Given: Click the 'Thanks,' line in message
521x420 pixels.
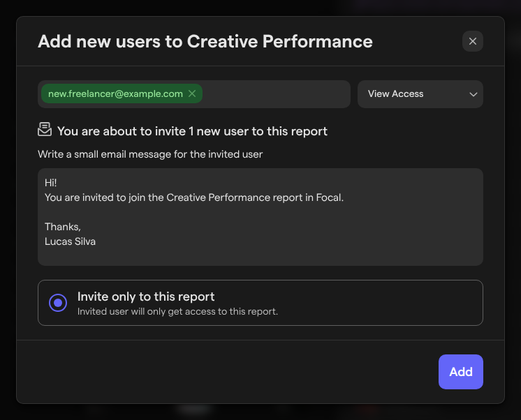Looking at the screenshot, I should pyautogui.click(x=63, y=227).
